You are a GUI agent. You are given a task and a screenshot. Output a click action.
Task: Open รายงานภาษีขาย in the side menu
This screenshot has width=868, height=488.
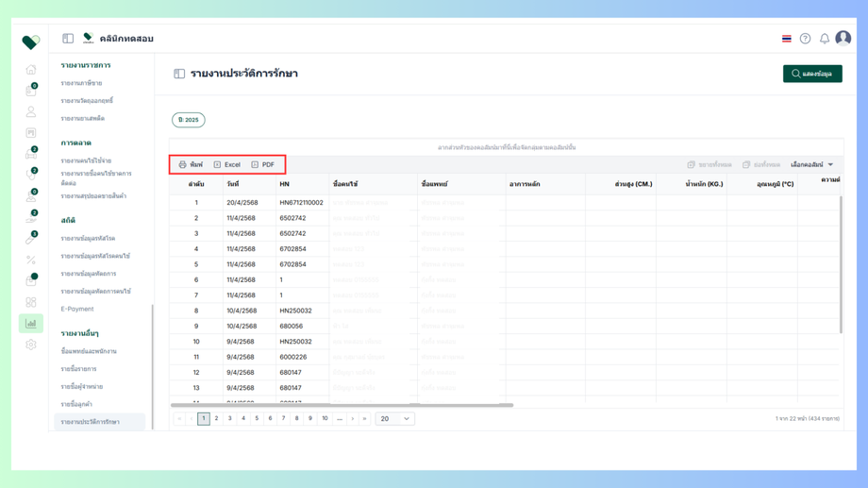coord(81,83)
